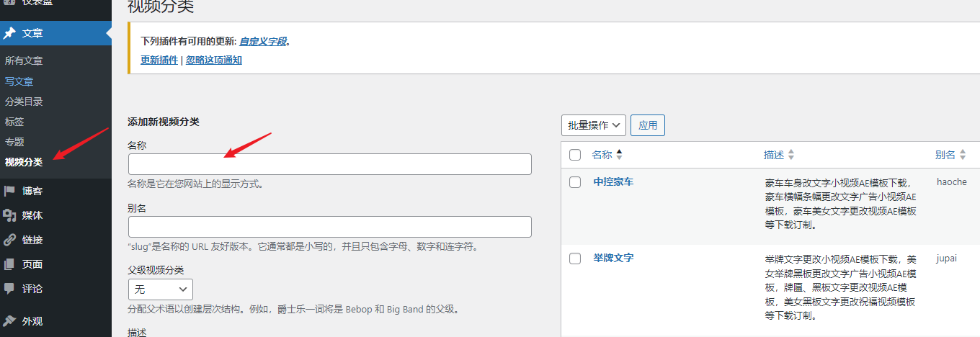This screenshot has width=980, height=337.
Task: Open the 批量操作 bulk actions dropdown
Action: [593, 125]
